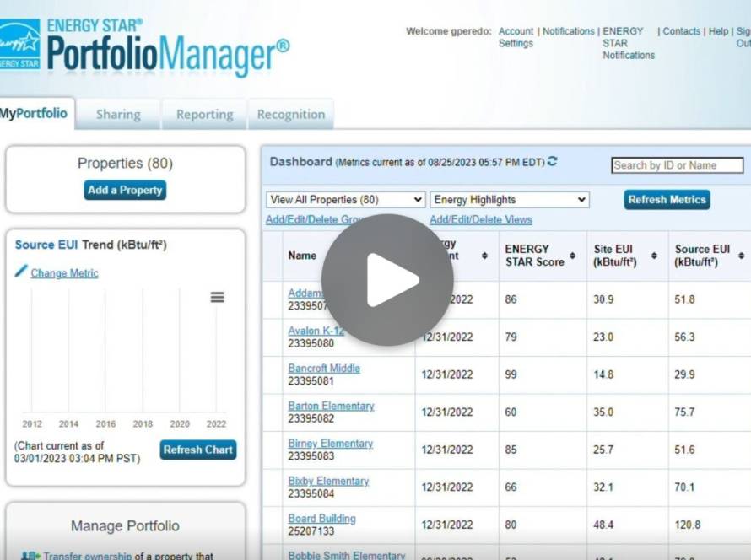Click the Search by ID or Name field

[x=678, y=165]
